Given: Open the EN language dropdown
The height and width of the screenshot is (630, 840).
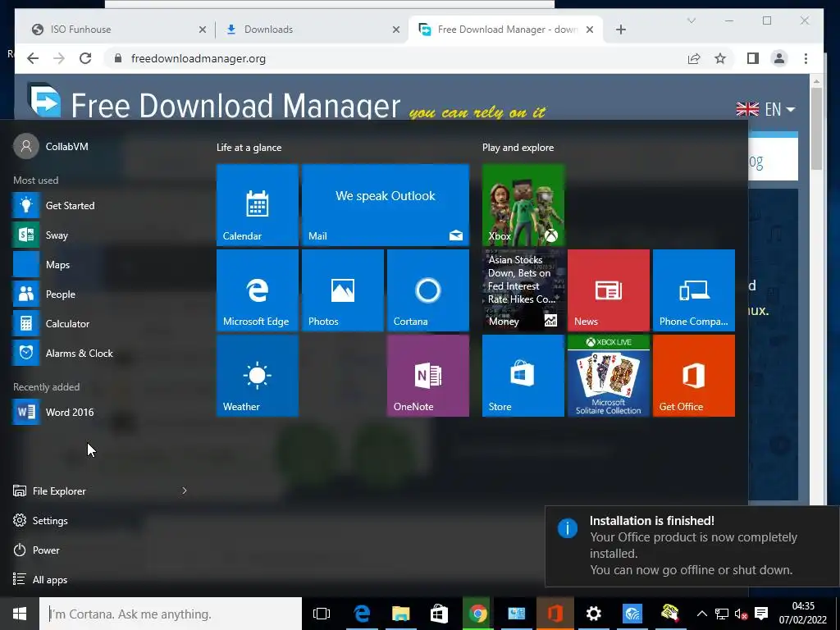Looking at the screenshot, I should (x=765, y=109).
